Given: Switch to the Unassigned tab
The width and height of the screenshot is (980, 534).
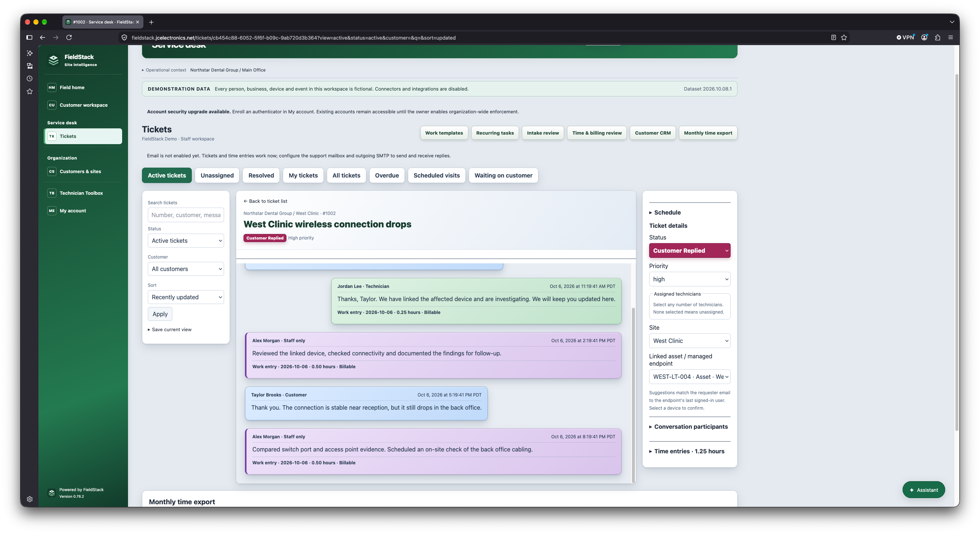Looking at the screenshot, I should click(217, 175).
